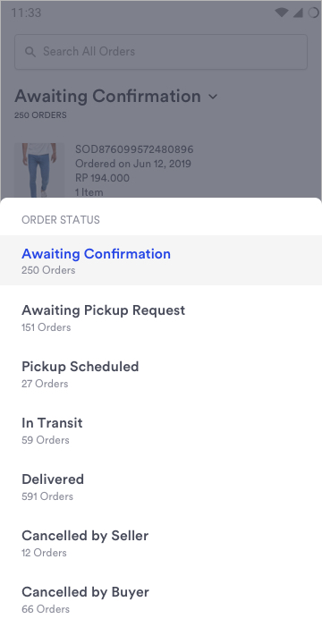322x644 pixels.
Task: Click the 11:33 clock in status bar
Action: click(x=26, y=13)
